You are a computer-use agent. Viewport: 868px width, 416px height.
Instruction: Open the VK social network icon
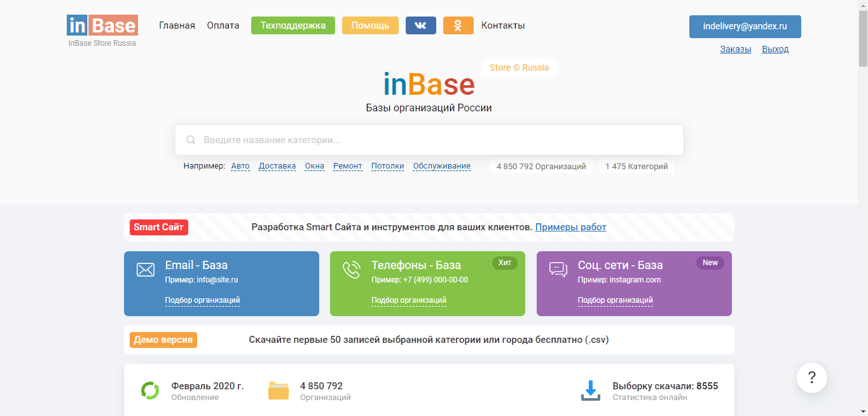[421, 25]
